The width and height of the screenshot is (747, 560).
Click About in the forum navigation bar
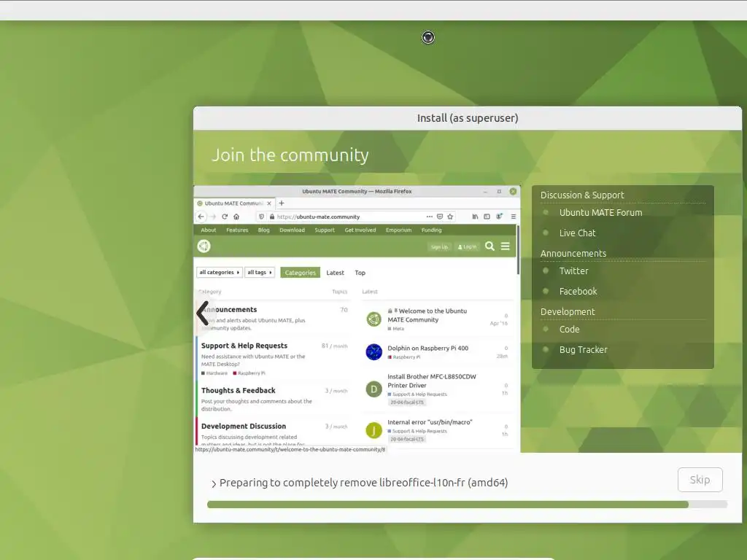[x=208, y=230]
